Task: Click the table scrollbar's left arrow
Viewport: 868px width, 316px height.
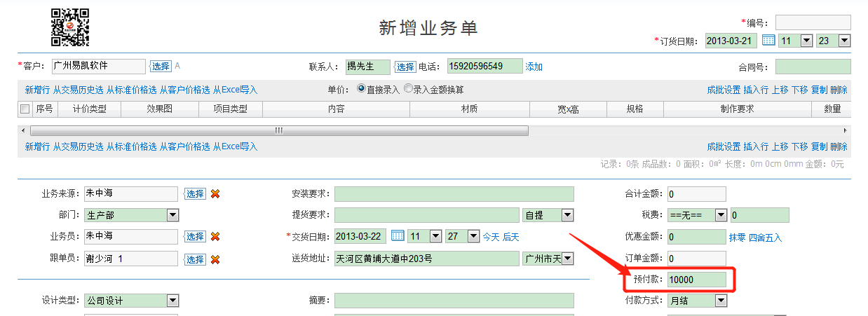Action: coord(23,131)
